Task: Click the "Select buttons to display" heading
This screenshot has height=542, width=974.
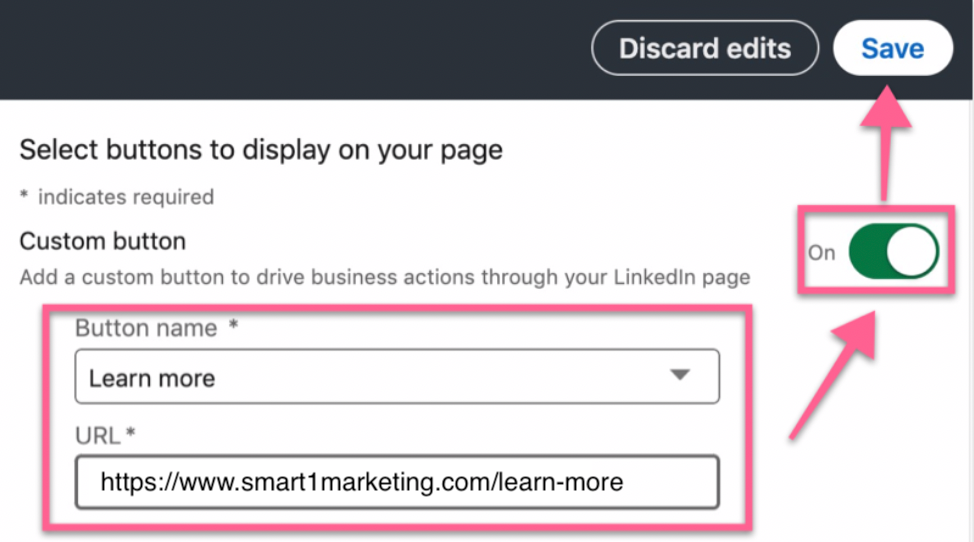Action: point(261,151)
